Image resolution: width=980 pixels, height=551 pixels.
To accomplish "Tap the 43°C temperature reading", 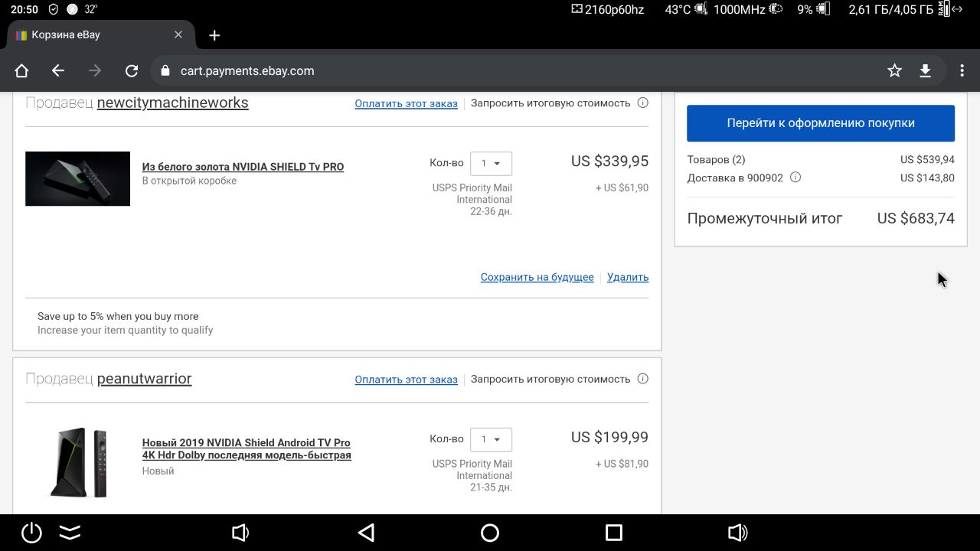I will click(x=678, y=9).
